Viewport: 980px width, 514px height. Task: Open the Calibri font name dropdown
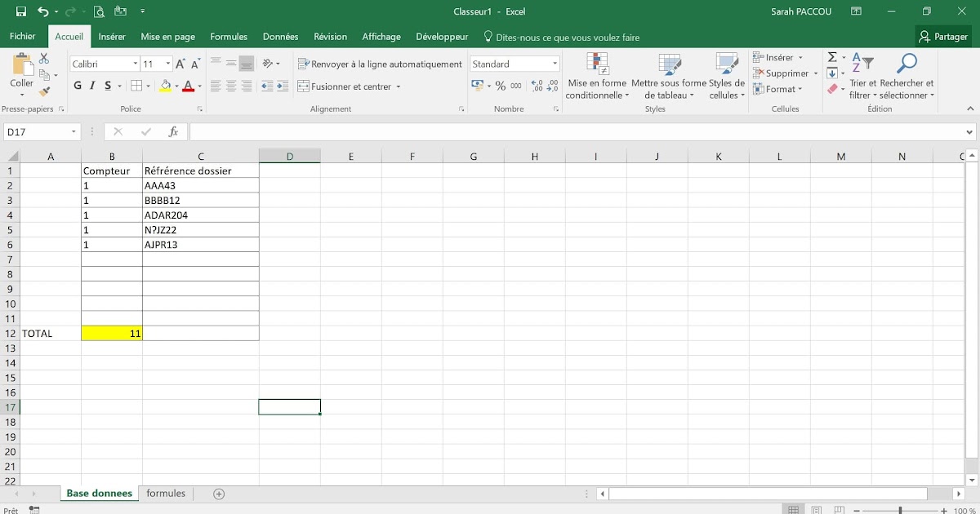135,64
